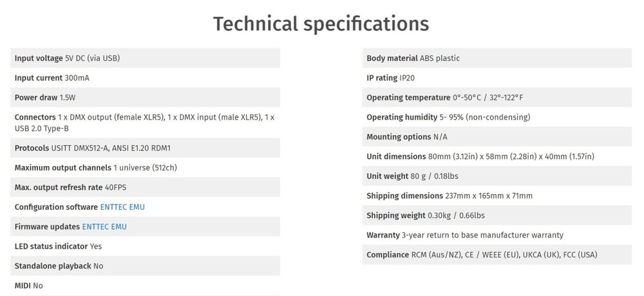Select the Max. output refresh rate row
The height and width of the screenshot is (296, 644).
(145, 187)
